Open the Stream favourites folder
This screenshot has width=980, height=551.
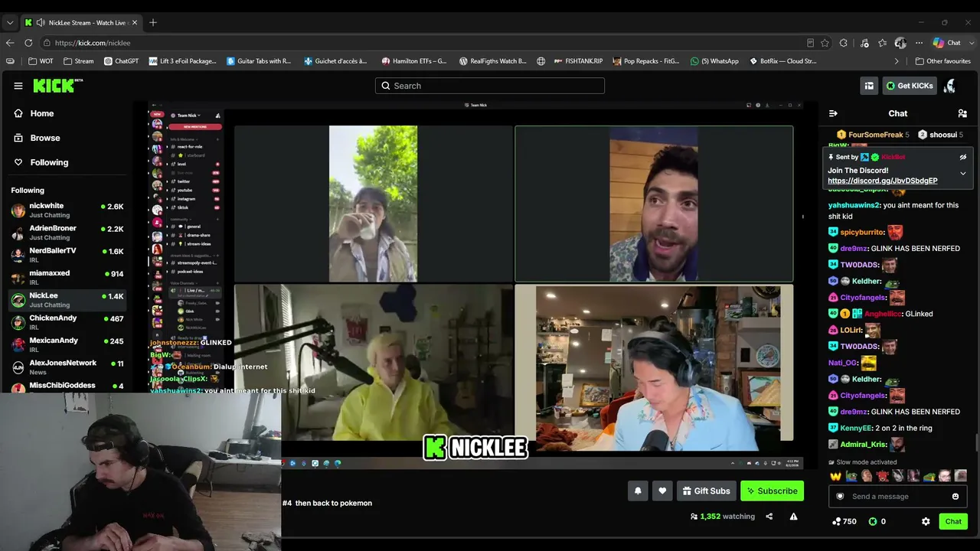pyautogui.click(x=78, y=61)
